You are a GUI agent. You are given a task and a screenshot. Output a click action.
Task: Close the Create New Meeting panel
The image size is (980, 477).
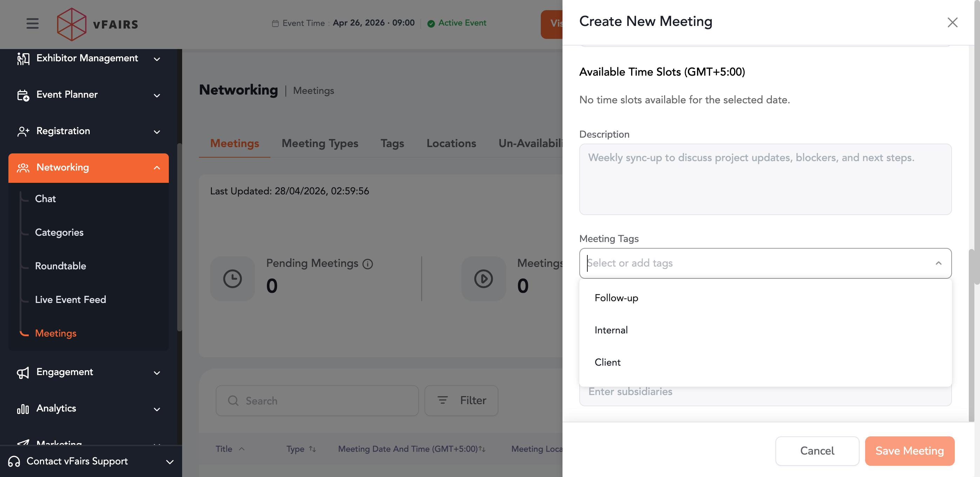point(952,22)
